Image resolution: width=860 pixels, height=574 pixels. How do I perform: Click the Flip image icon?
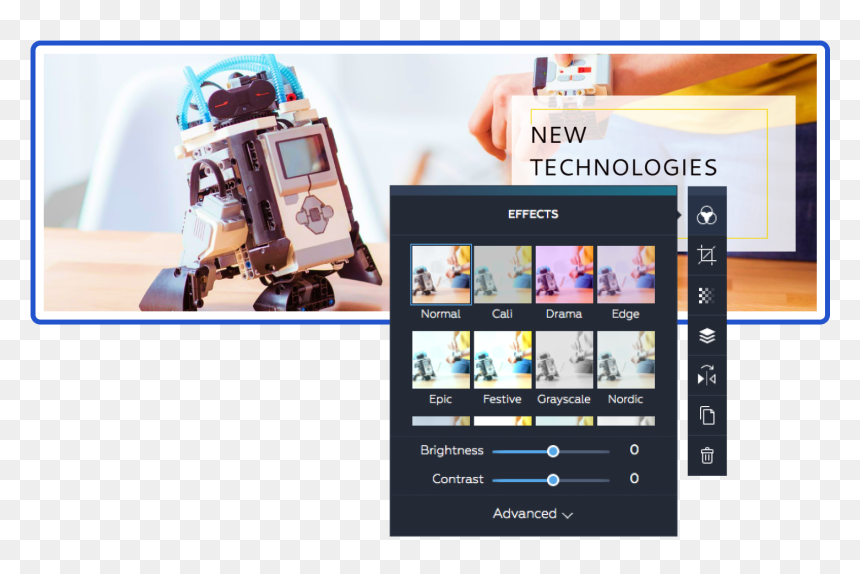coord(706,376)
